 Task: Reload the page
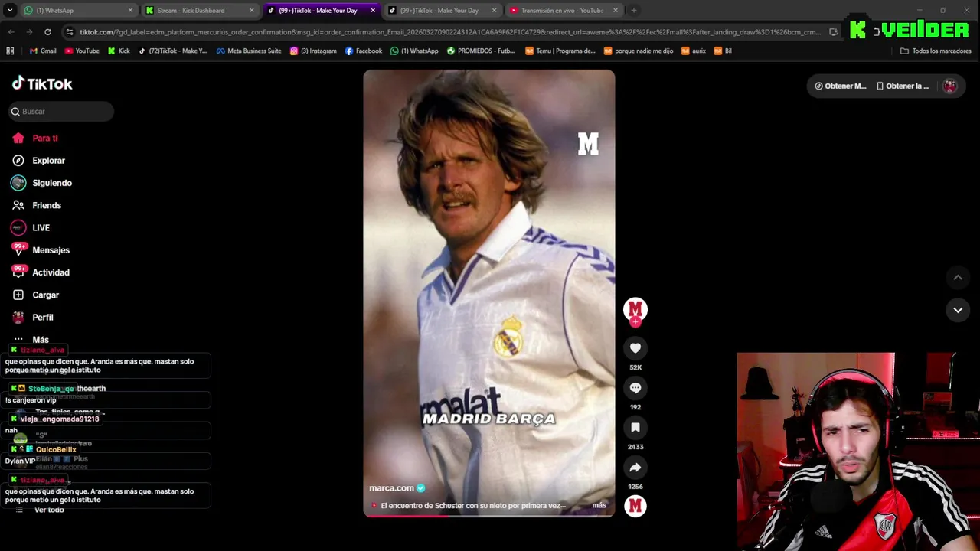[x=47, y=32]
